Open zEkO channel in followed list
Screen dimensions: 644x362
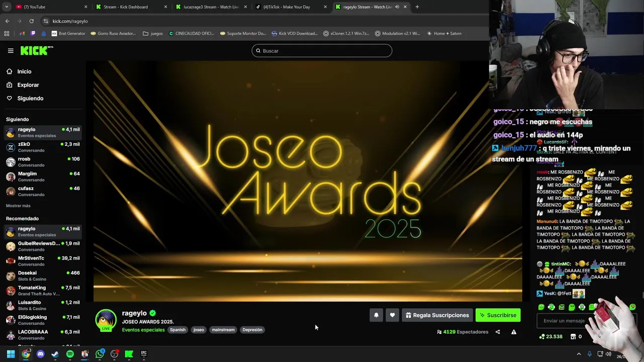click(x=43, y=147)
